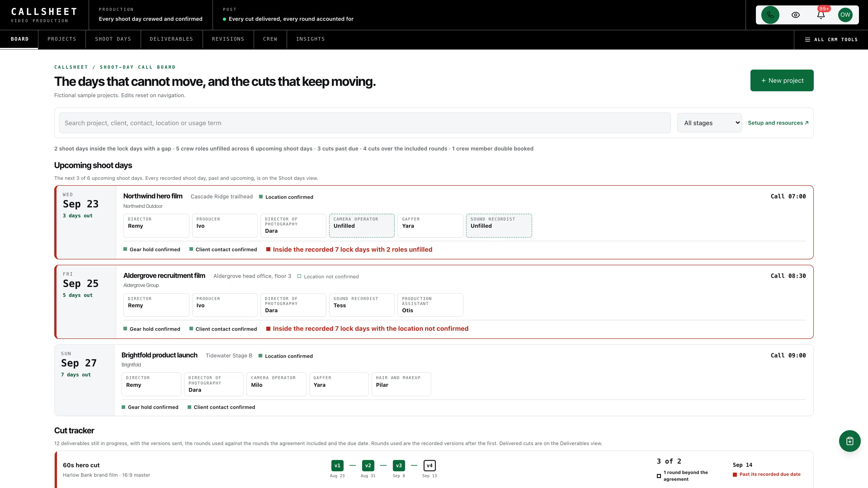Image resolution: width=868 pixels, height=488 pixels.
Task: Focus the project search field
Action: point(365,123)
